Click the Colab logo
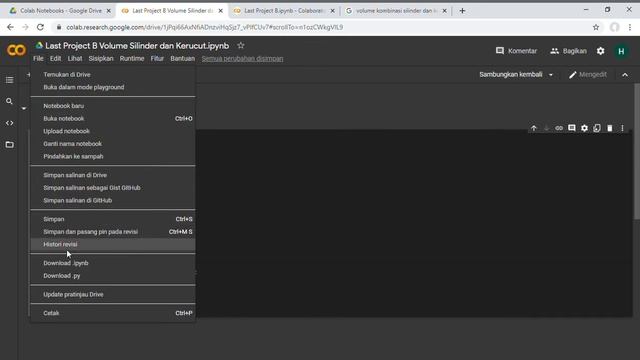640x360 pixels. point(16,50)
